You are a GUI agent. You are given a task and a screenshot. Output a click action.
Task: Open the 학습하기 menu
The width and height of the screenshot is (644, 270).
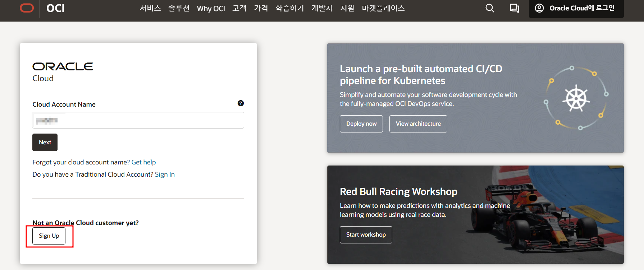tap(290, 8)
